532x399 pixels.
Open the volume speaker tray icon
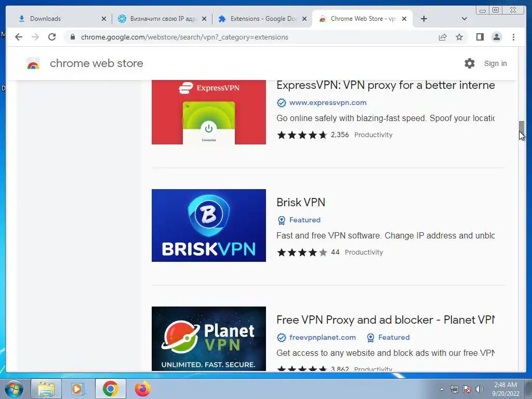[480, 389]
